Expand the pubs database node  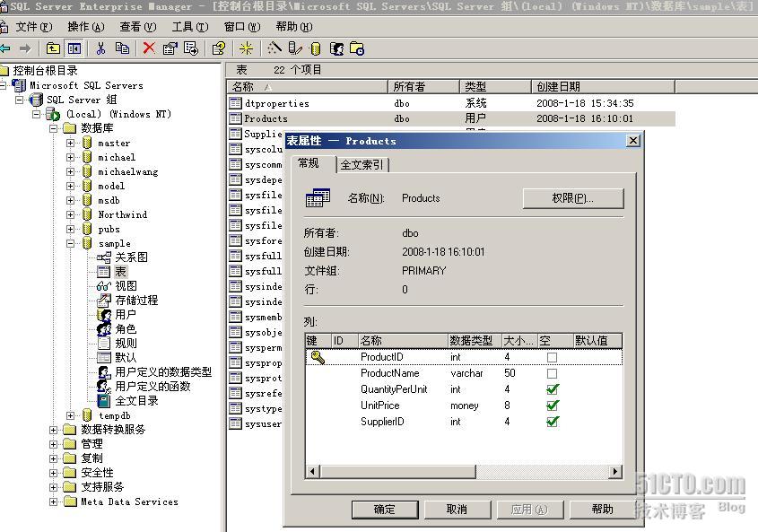click(71, 230)
